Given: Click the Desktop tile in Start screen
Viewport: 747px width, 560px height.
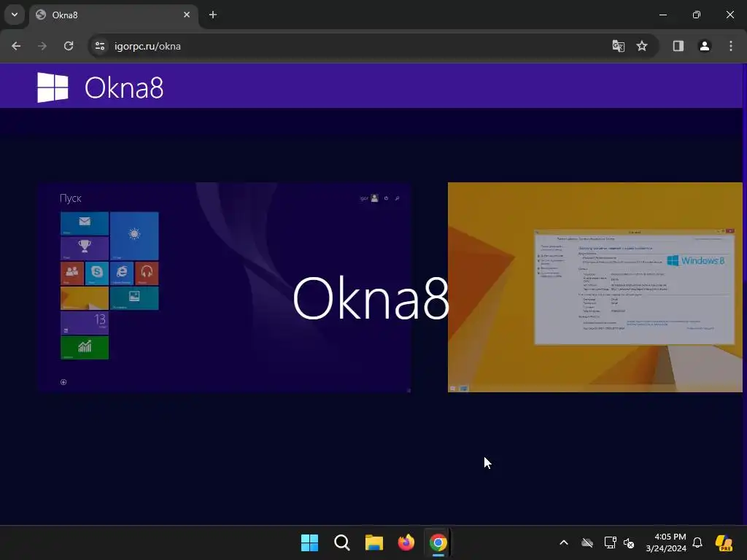Looking at the screenshot, I should click(85, 298).
